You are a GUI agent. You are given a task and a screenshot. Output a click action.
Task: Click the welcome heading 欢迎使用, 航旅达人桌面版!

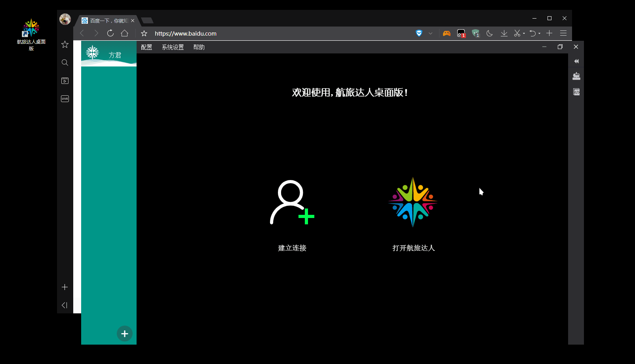(350, 93)
